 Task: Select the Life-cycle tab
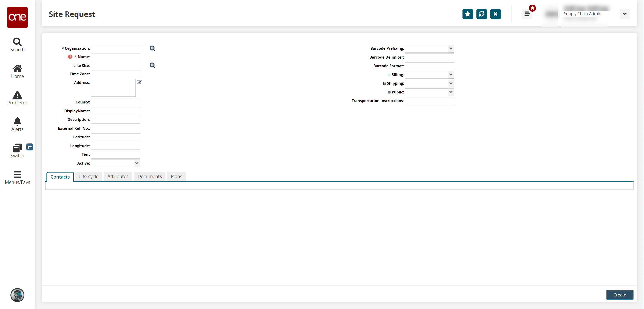pyautogui.click(x=89, y=176)
